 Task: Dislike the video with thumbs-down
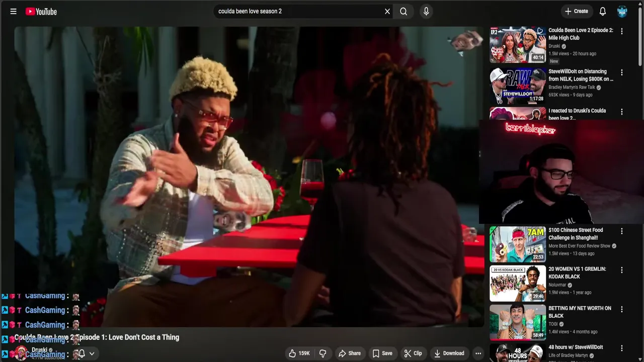point(323,353)
